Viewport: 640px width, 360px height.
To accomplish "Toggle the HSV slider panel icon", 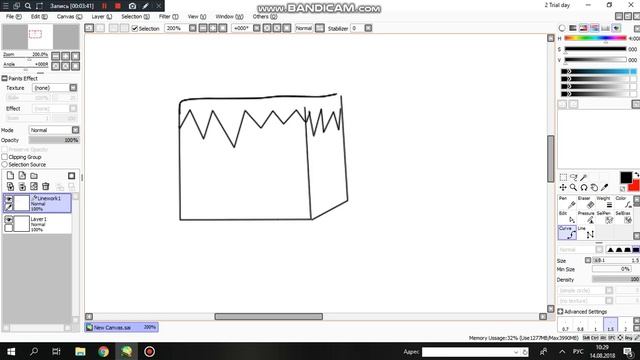I will tap(584, 28).
